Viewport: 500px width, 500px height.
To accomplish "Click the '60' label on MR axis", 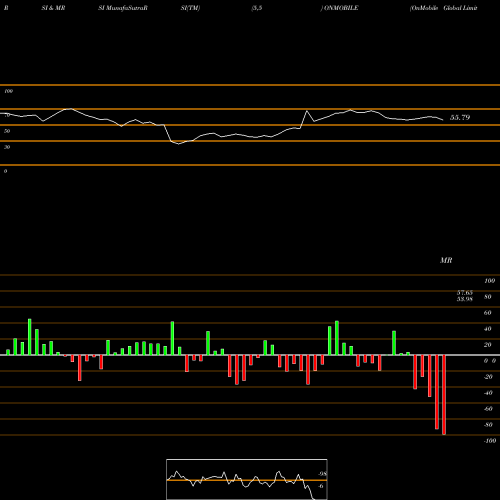I will click(488, 313).
